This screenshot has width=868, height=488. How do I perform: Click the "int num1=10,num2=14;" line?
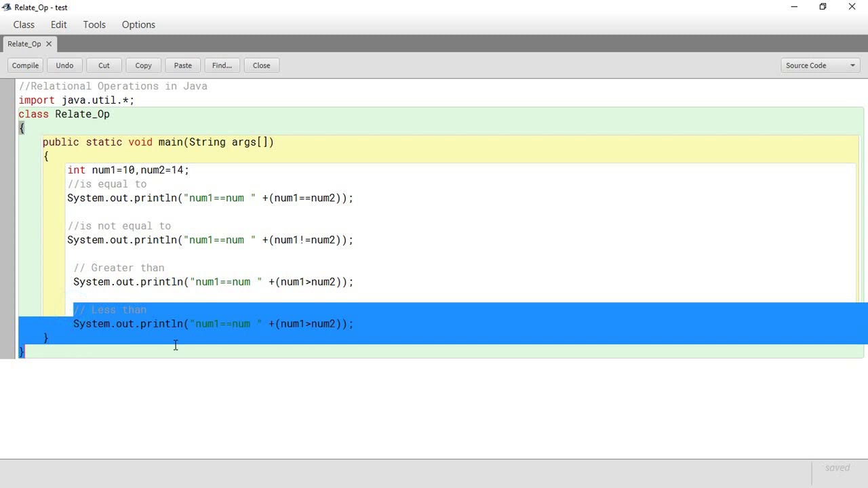(128, 170)
